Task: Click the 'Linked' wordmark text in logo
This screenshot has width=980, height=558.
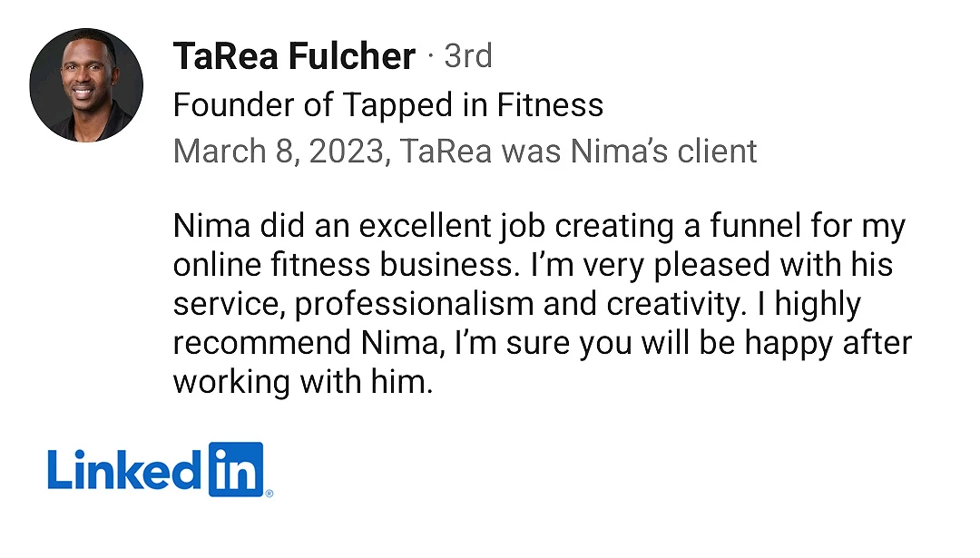Action: point(125,469)
